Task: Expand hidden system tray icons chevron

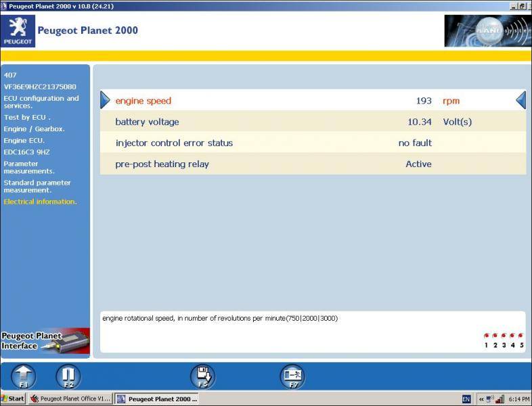Action: pos(481,399)
